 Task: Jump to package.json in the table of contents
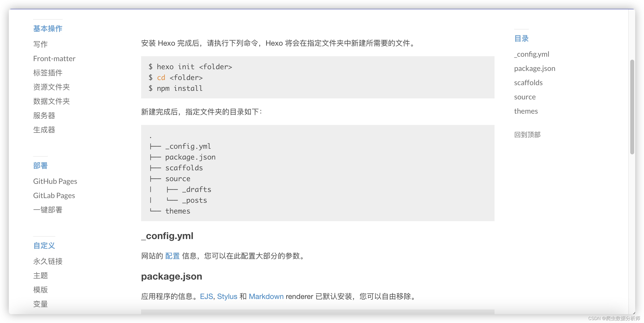click(x=535, y=68)
